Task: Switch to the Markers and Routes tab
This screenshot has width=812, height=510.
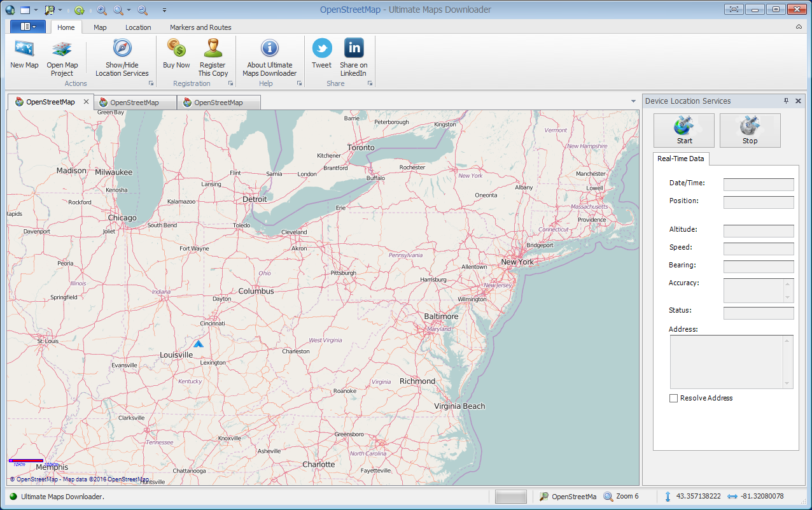Action: pos(200,27)
